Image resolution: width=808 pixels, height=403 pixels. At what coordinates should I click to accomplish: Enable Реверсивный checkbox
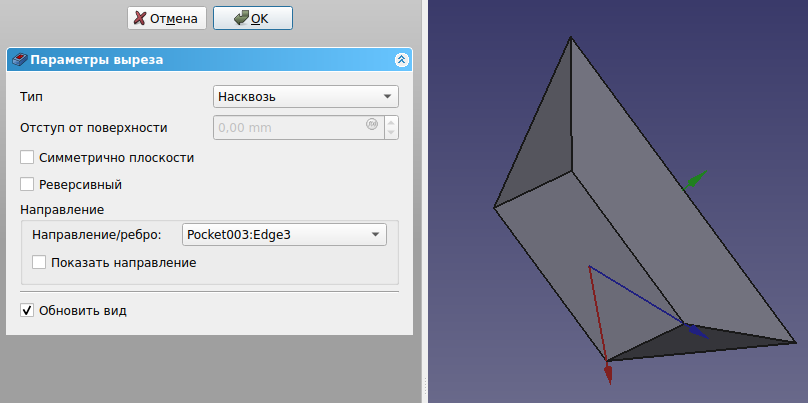click(27, 184)
